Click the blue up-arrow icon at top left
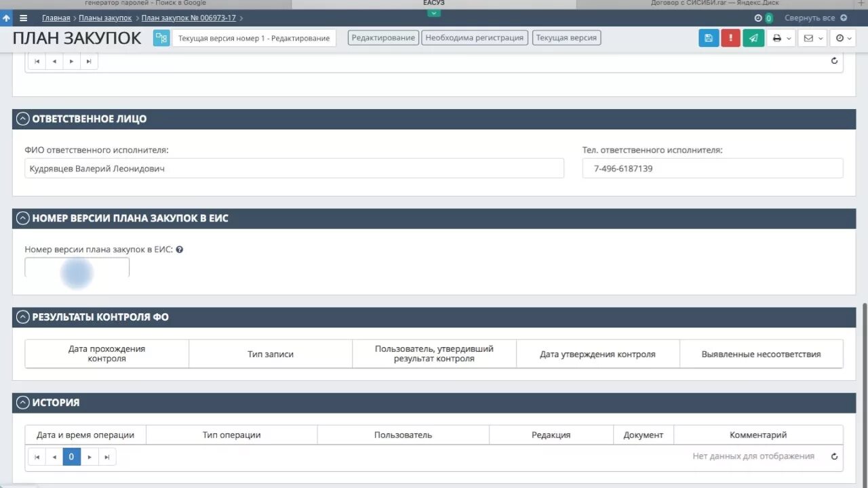 coord(6,18)
